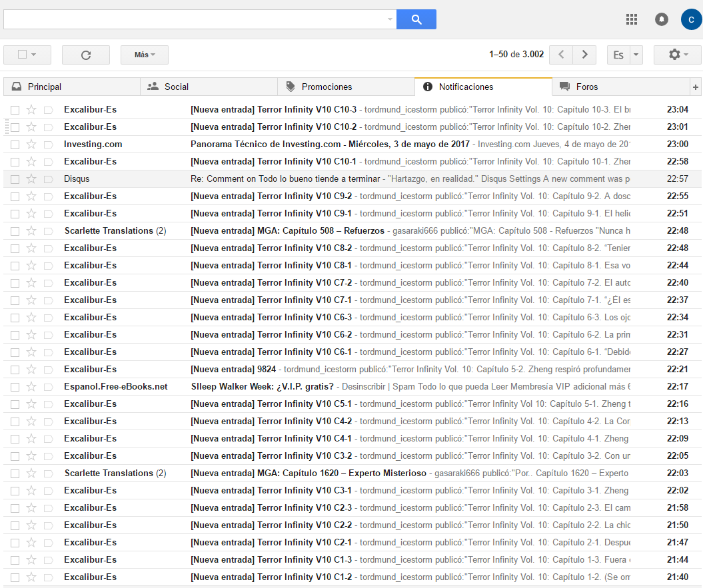Switch to the Social tab
The image size is (703, 588).
177,87
